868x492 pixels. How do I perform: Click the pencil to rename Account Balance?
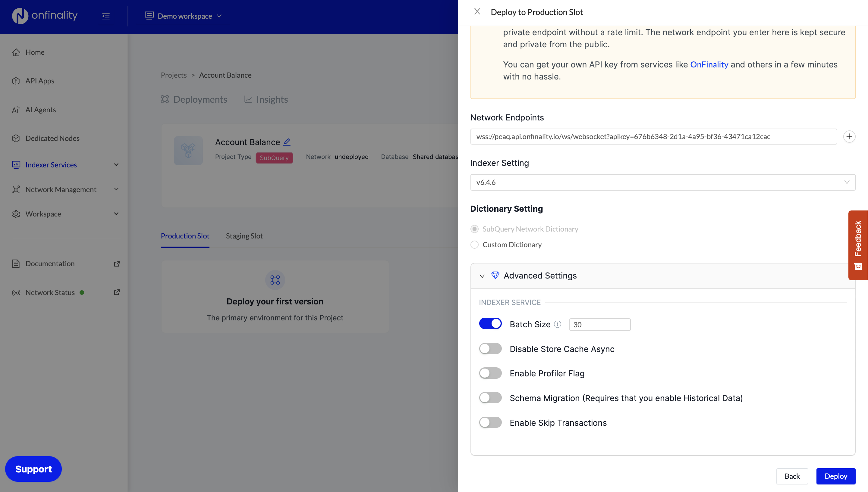click(287, 142)
